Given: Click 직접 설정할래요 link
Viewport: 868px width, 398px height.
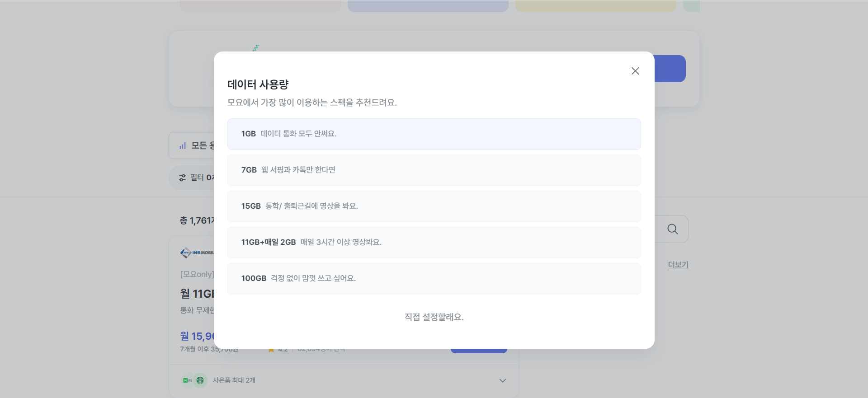Looking at the screenshot, I should [434, 317].
